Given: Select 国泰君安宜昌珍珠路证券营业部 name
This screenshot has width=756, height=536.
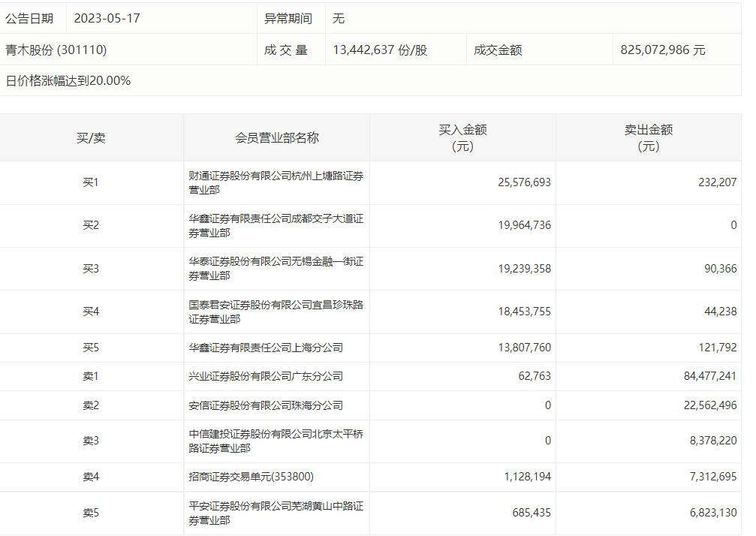Looking at the screenshot, I should [276, 312].
